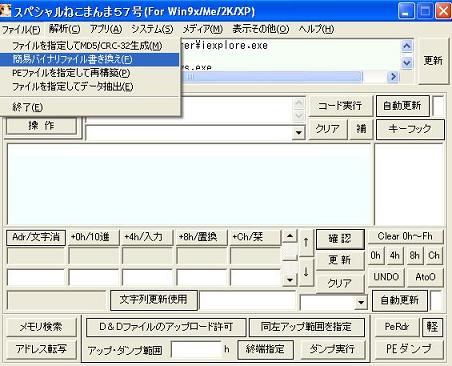
Task: Click the +0h/10進 column button
Action: pos(93,237)
